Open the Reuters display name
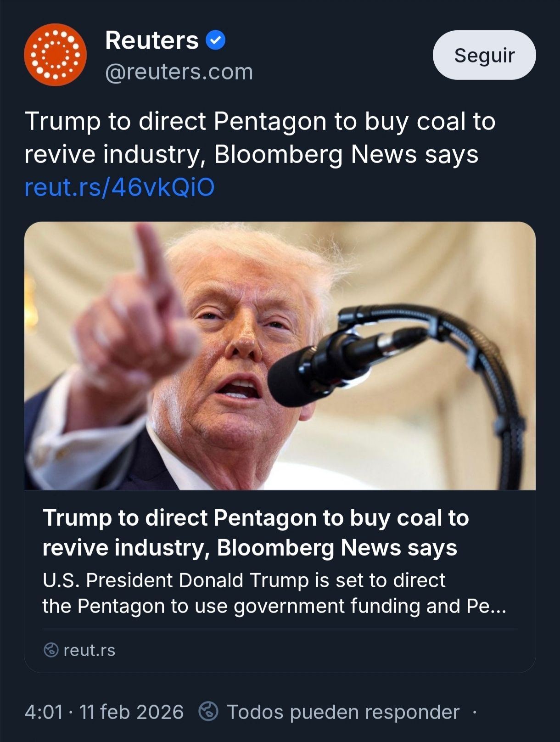Image resolution: width=560 pixels, height=742 pixels. tap(152, 40)
